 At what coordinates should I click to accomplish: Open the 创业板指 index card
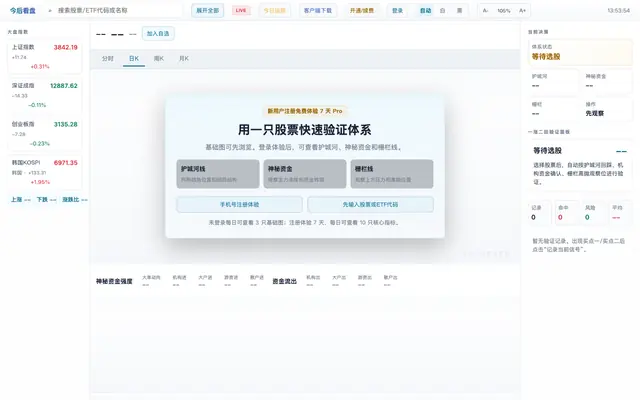(x=44, y=133)
